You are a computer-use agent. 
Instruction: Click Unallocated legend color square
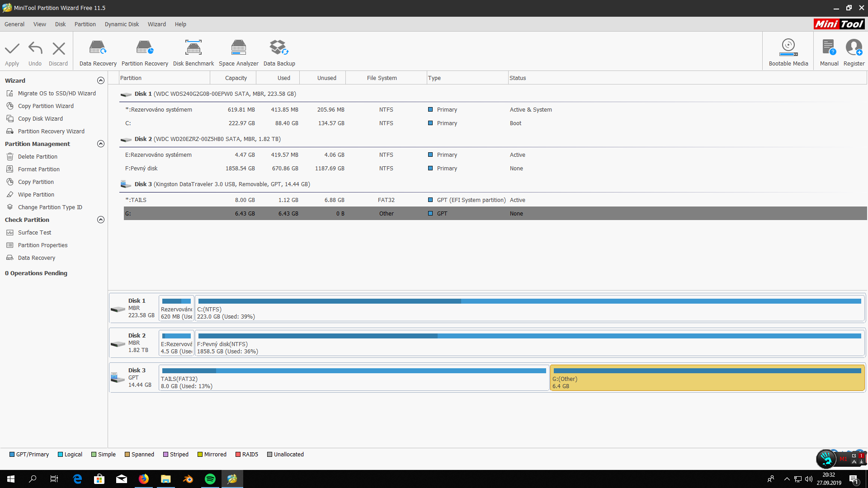click(x=269, y=455)
